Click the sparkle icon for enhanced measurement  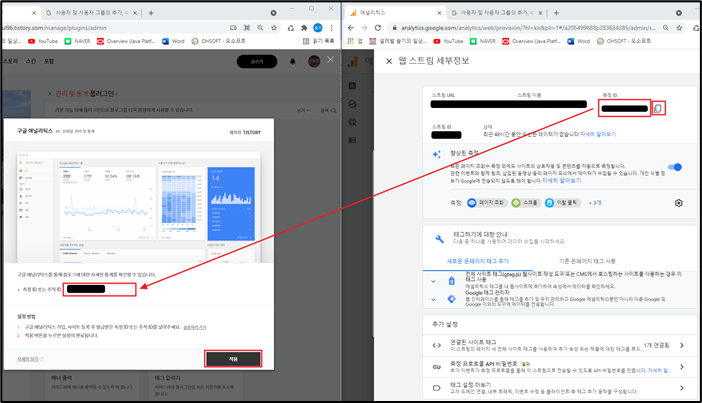437,154
